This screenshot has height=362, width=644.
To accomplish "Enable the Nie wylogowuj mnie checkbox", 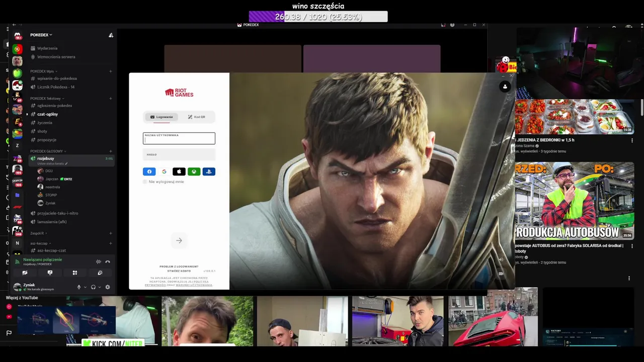I will tap(145, 182).
